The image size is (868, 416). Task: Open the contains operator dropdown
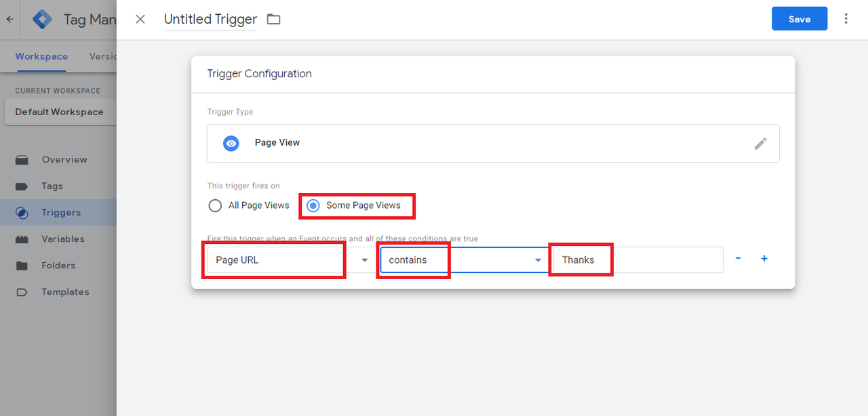click(464, 260)
